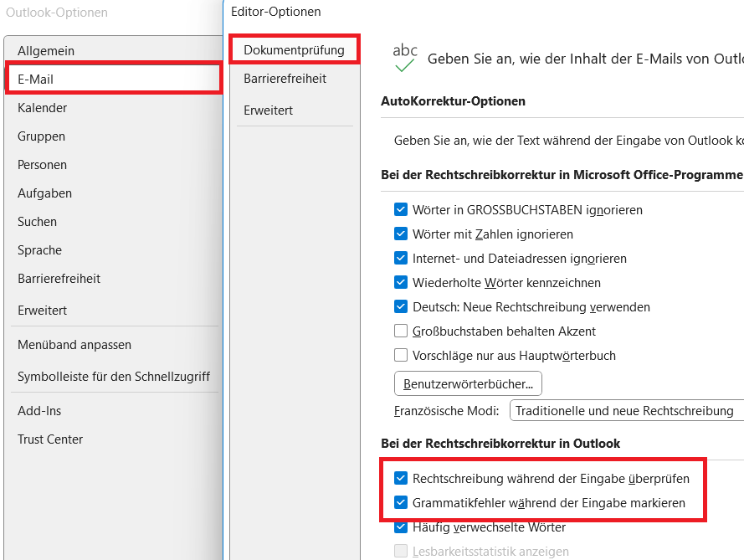Disable Deutsch: Neue Rechtschreibung verwenden
This screenshot has width=744, height=560.
coord(401,306)
